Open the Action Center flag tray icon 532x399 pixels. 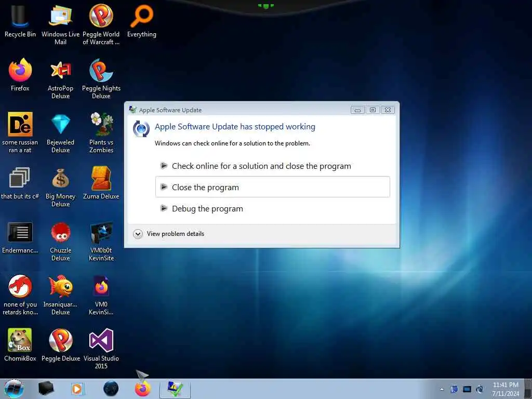[x=454, y=389]
